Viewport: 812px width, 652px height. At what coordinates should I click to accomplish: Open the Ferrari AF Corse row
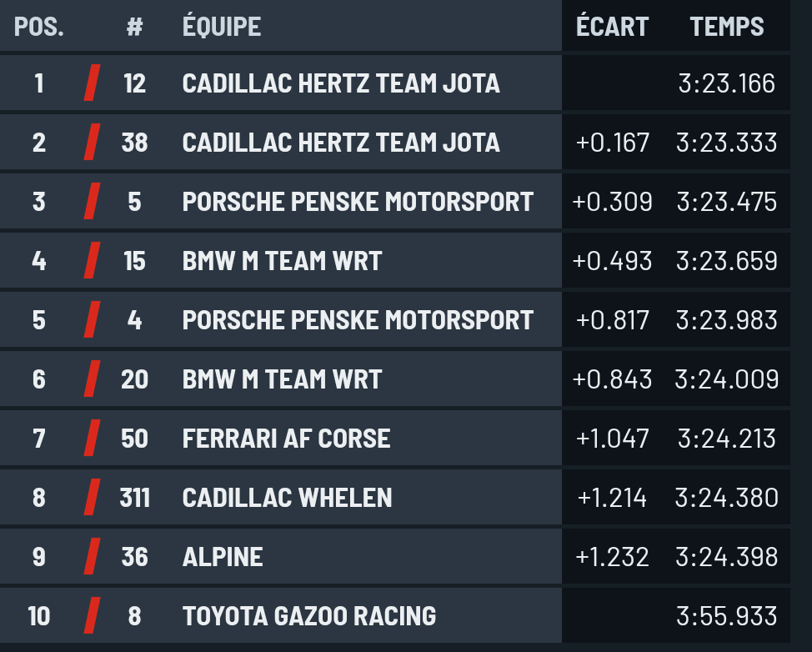tap(395, 438)
